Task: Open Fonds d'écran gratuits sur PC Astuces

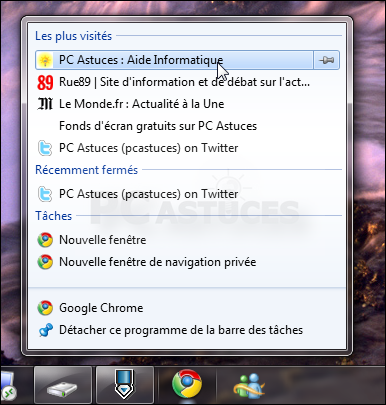Action: 187,126
